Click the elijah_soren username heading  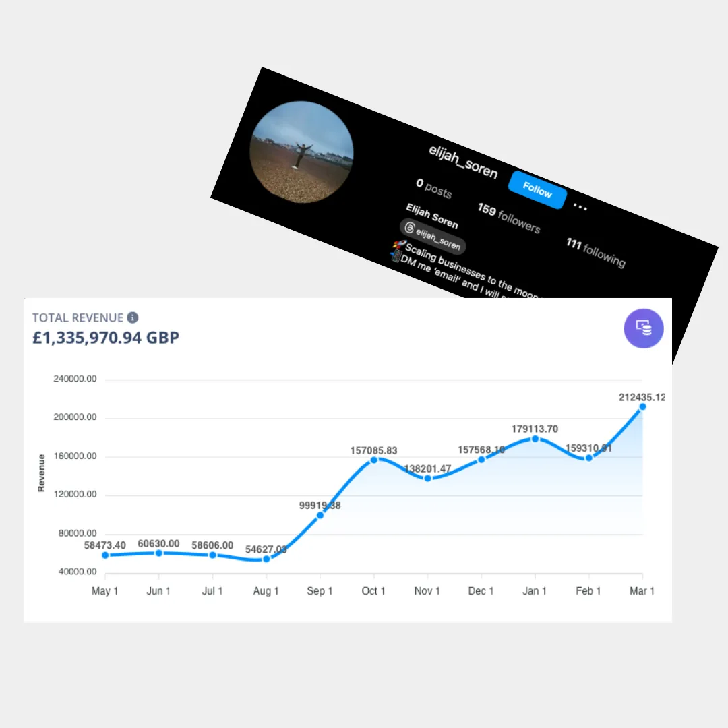(463, 161)
